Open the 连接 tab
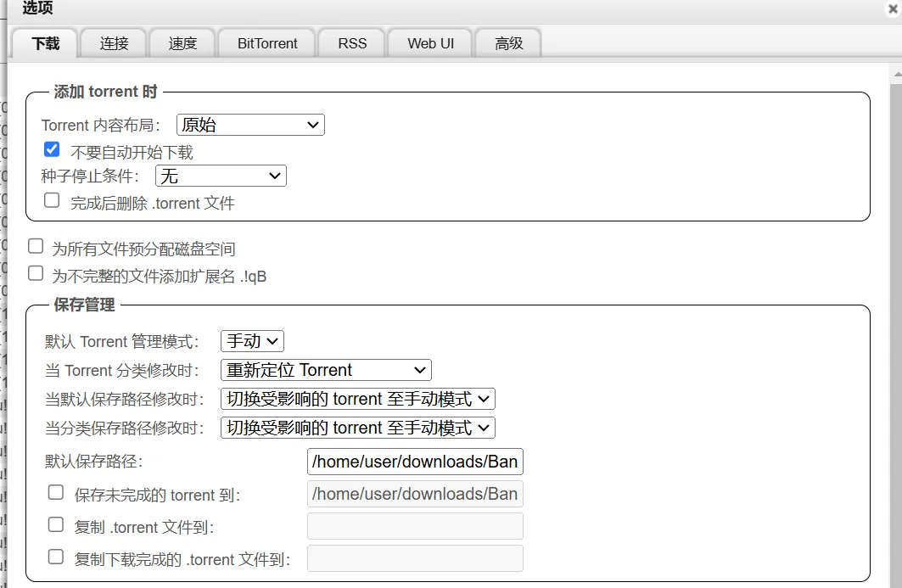The image size is (902, 588). pos(114,44)
